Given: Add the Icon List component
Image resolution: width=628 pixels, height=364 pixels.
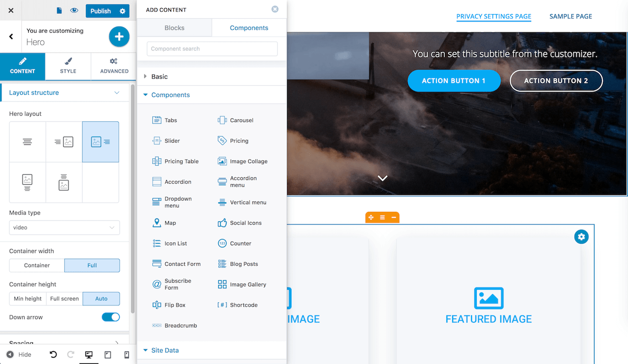Looking at the screenshot, I should point(169,243).
